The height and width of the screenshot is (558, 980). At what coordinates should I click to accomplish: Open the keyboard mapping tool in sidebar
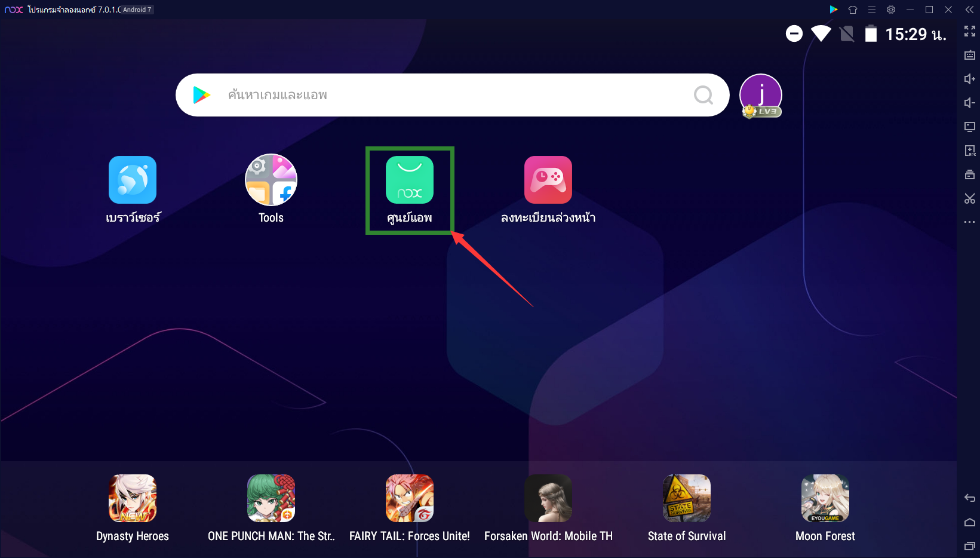coord(969,55)
